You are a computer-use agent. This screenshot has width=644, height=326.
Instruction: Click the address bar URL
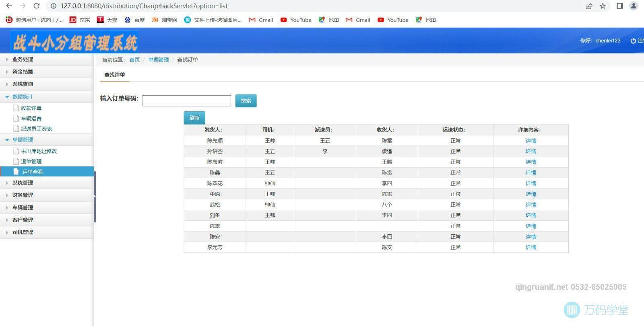tap(144, 6)
